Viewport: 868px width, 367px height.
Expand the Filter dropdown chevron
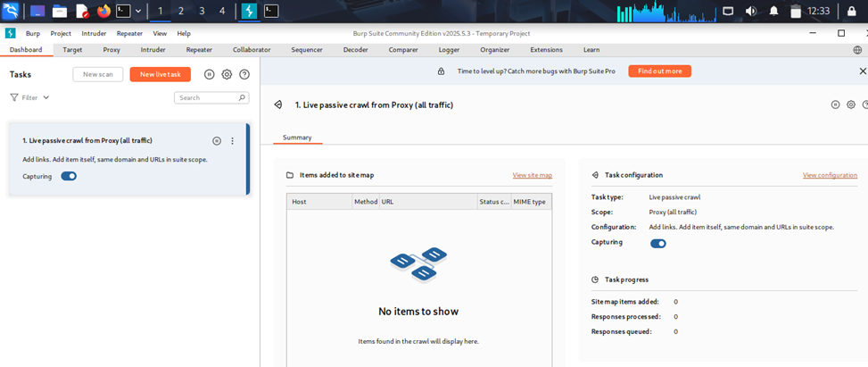[x=46, y=97]
